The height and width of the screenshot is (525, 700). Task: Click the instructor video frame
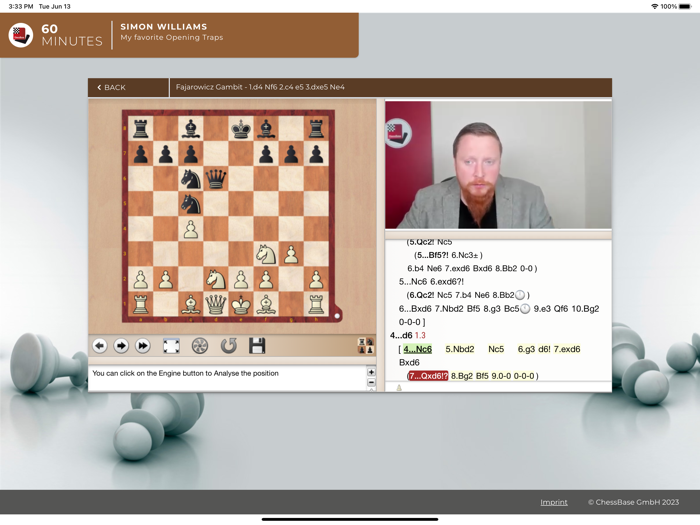(498, 165)
